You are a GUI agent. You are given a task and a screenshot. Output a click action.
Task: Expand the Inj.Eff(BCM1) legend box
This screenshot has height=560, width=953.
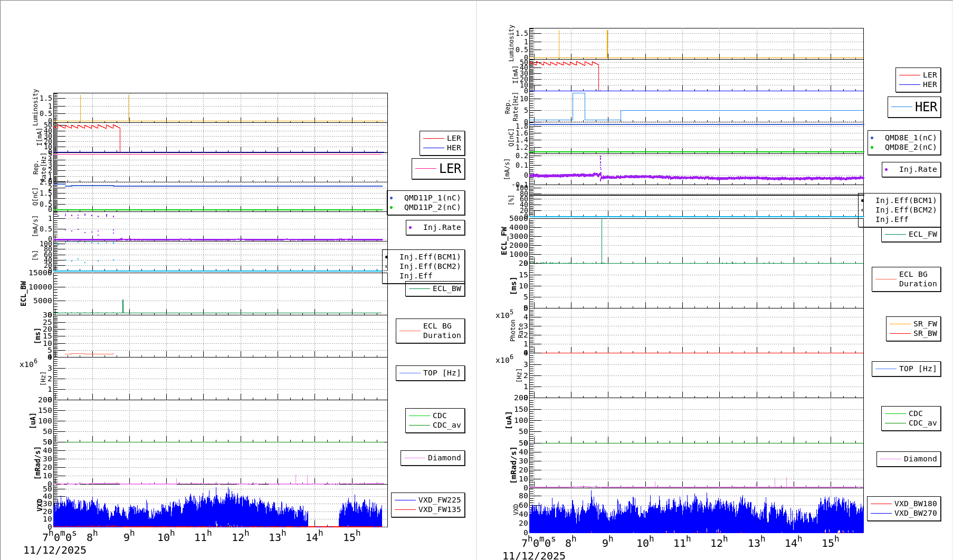click(x=430, y=257)
